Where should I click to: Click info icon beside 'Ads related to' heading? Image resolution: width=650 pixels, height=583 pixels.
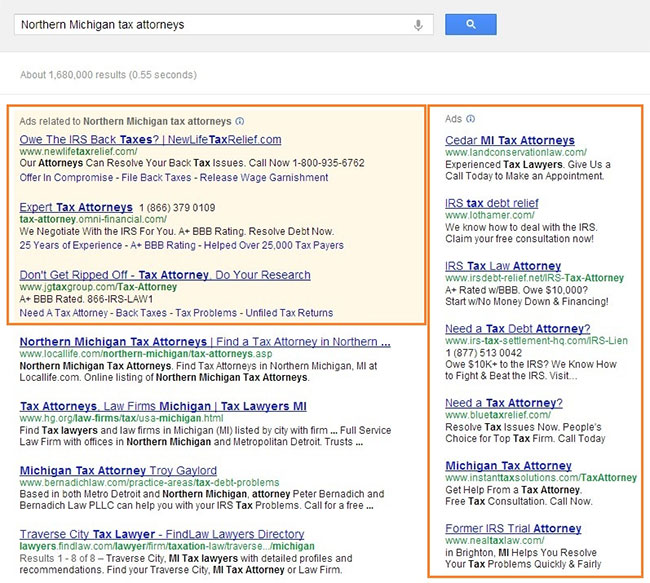coord(240,121)
